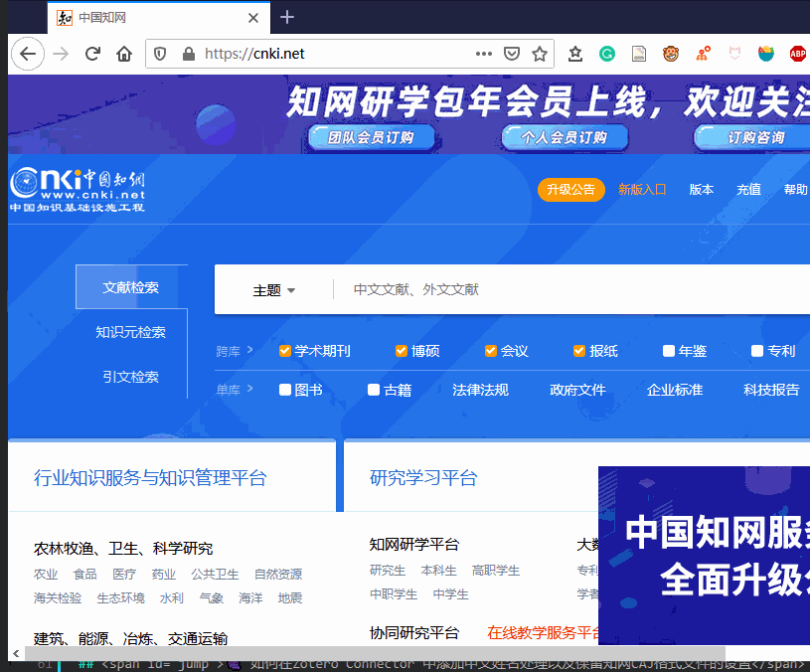Image resolution: width=810 pixels, height=672 pixels.
Task: Click the 升级公告 button
Action: 571,190
